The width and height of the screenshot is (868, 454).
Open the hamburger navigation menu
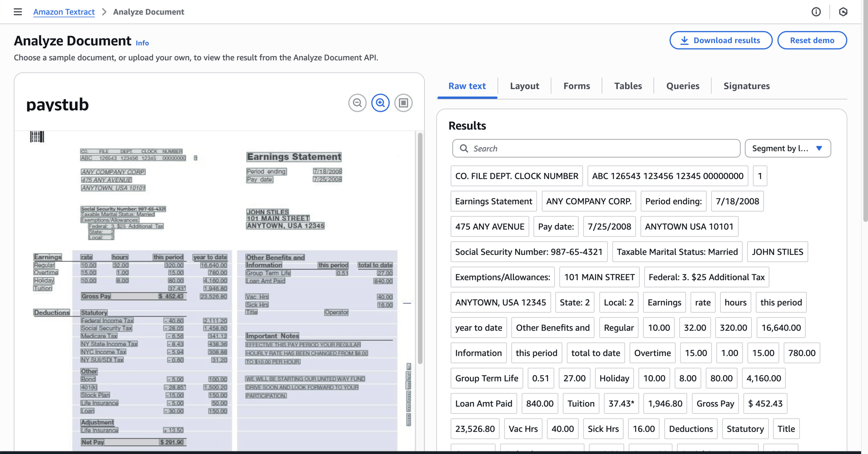tap(18, 12)
